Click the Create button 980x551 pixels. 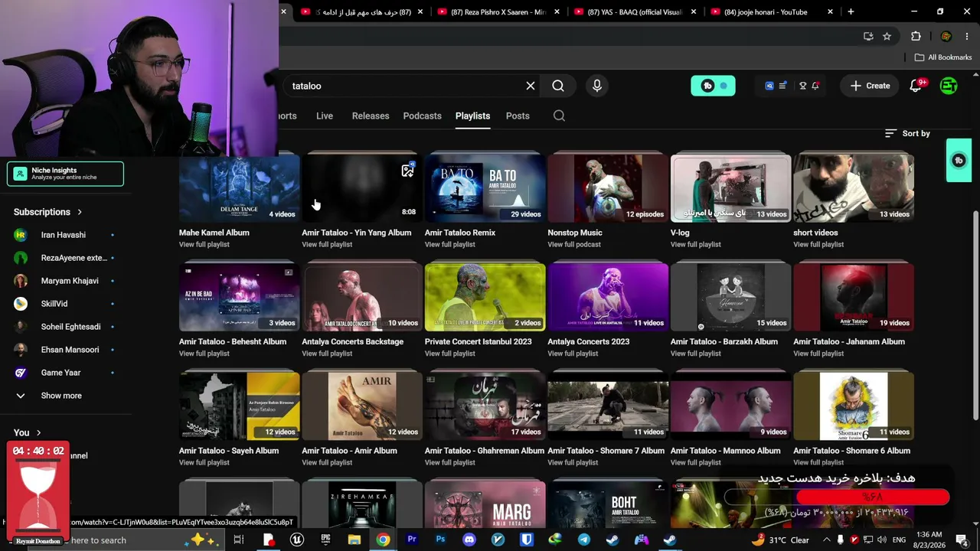pos(871,86)
